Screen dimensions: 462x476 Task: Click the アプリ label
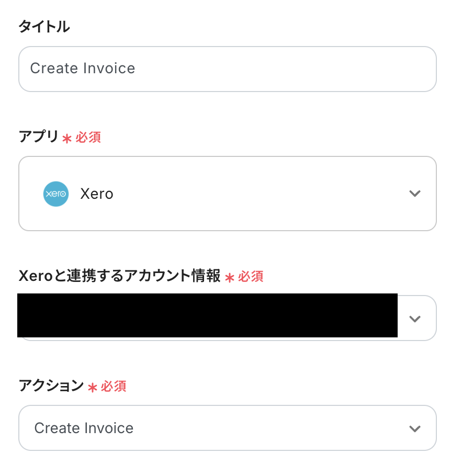pos(38,137)
